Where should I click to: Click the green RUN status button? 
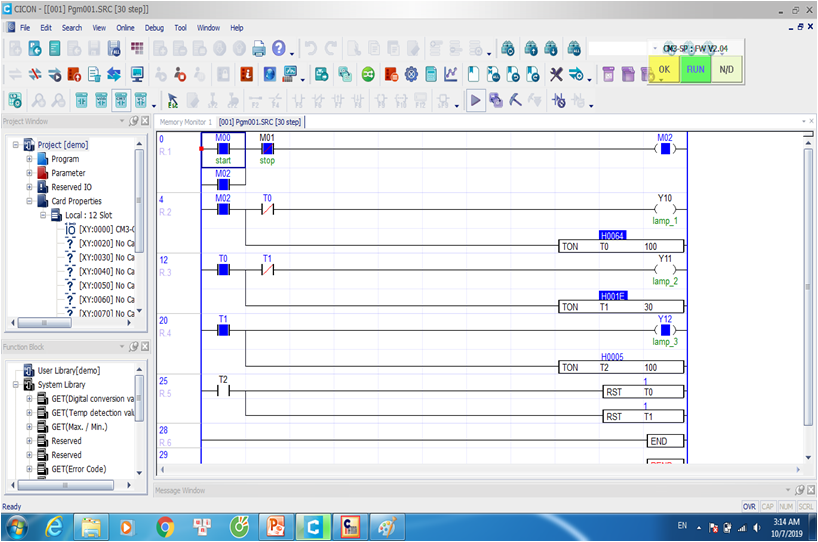pyautogui.click(x=695, y=69)
